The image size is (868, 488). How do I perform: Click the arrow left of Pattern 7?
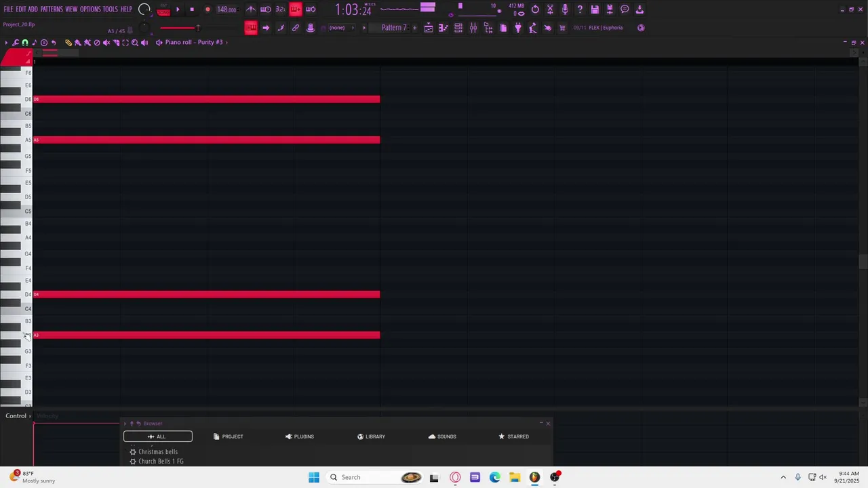click(364, 28)
